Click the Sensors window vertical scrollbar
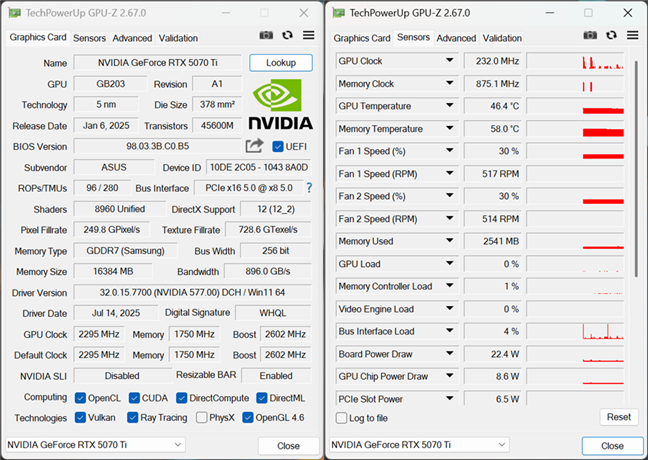 pos(636,169)
